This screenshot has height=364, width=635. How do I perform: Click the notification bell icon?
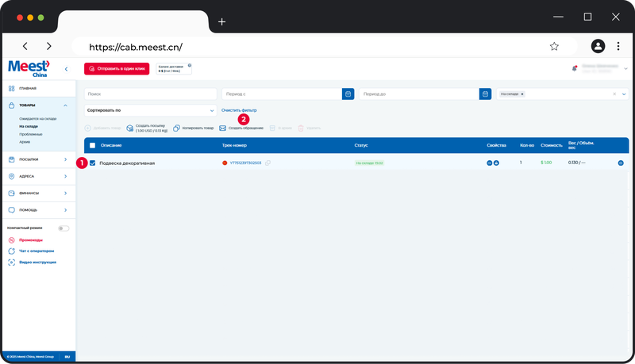click(x=574, y=69)
